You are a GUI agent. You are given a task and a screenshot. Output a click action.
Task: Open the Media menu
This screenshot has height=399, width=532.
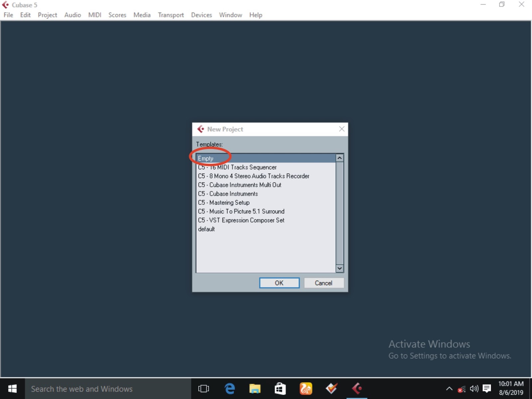(x=142, y=15)
